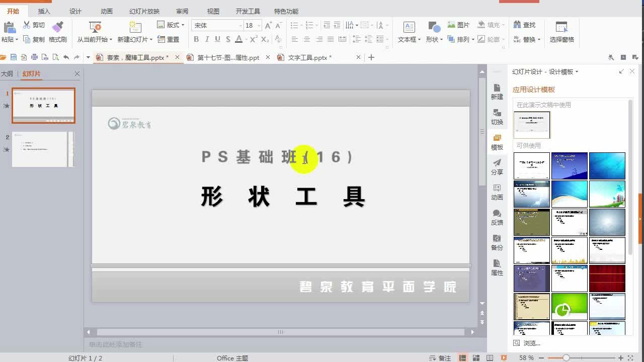644x362 pixels.
Task: Expand the 形状 dropdown
Action: 441,39
